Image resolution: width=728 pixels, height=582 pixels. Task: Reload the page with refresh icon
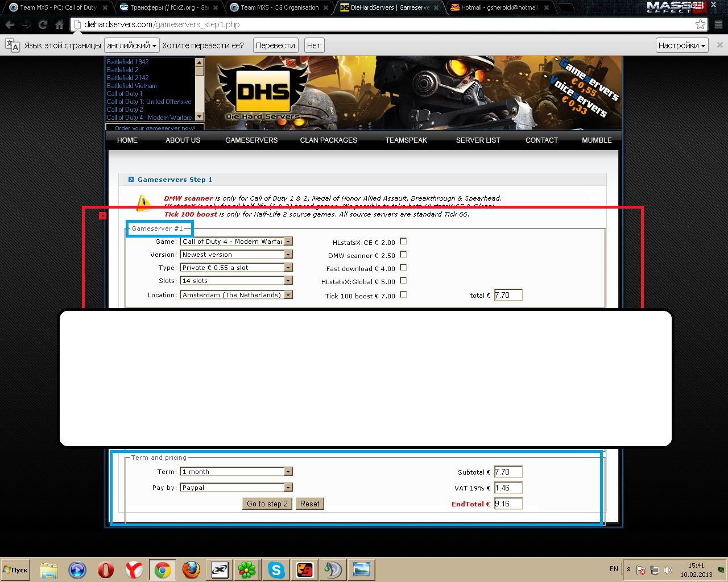click(x=43, y=24)
